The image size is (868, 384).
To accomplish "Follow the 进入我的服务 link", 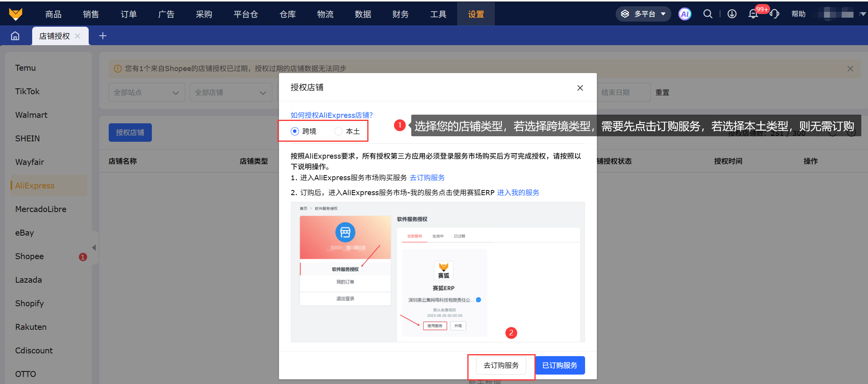I will [x=518, y=193].
